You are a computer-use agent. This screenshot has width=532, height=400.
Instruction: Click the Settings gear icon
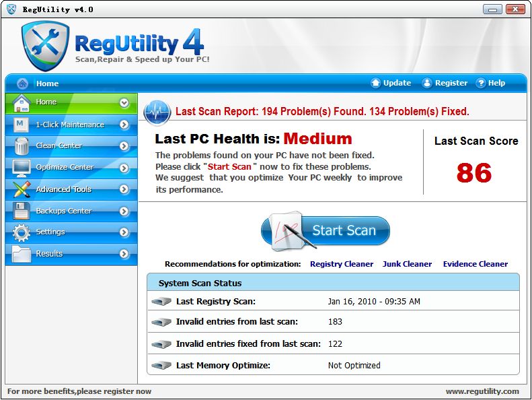(22, 232)
